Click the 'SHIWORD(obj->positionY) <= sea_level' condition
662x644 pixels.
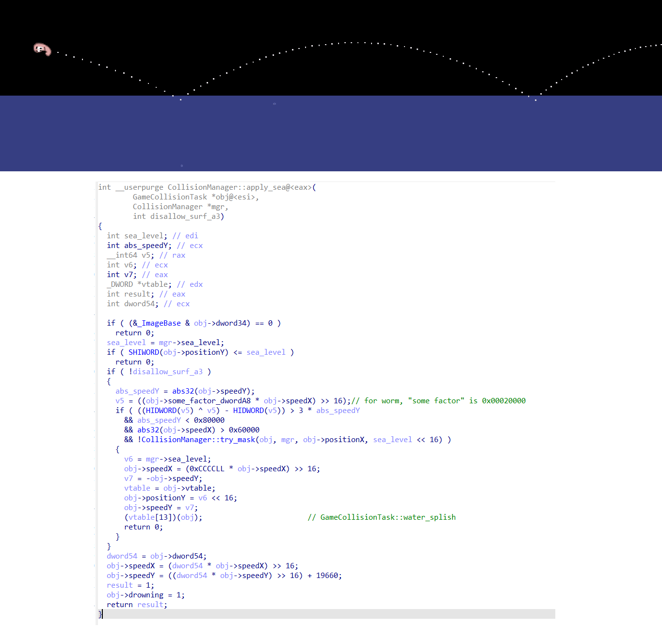point(200,352)
